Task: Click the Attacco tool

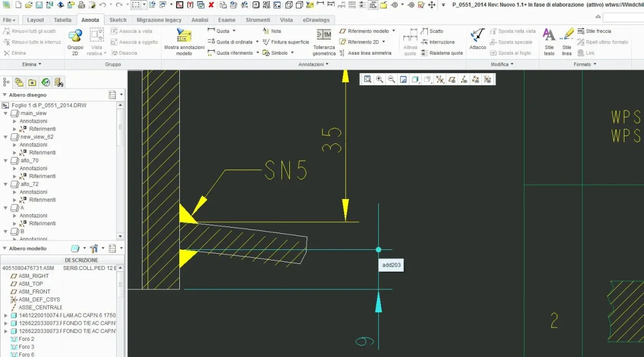Action: click(x=478, y=40)
